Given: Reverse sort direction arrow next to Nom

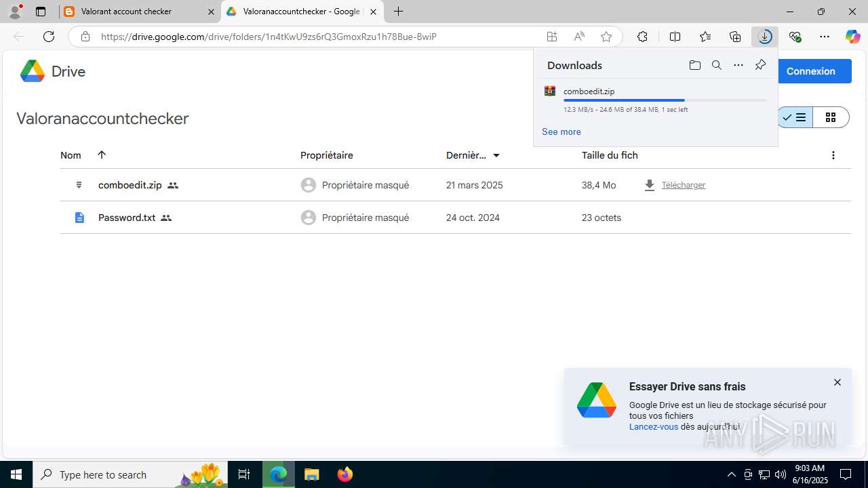Looking at the screenshot, I should (102, 155).
